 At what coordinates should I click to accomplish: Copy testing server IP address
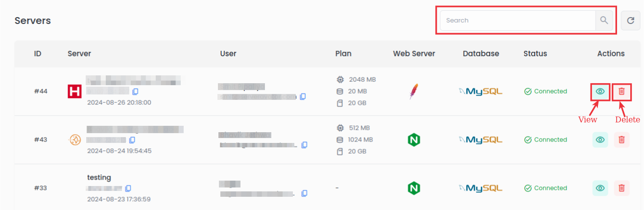click(x=128, y=188)
